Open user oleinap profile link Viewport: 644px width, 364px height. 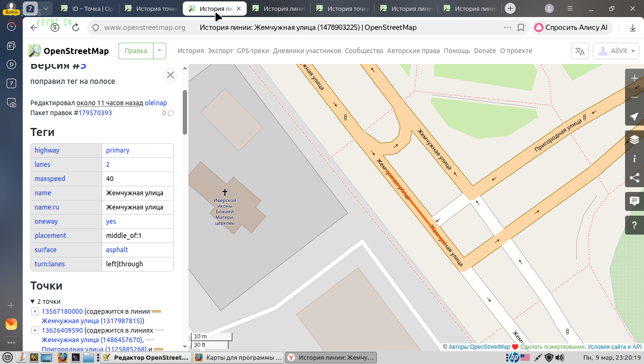point(156,103)
